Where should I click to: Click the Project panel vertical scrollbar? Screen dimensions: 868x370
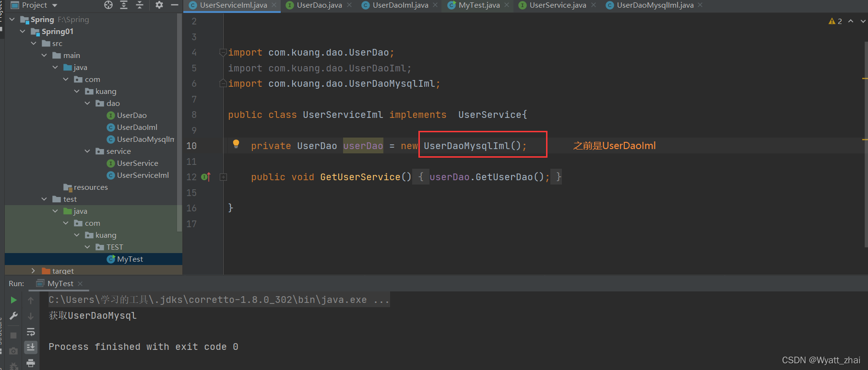pyautogui.click(x=179, y=122)
